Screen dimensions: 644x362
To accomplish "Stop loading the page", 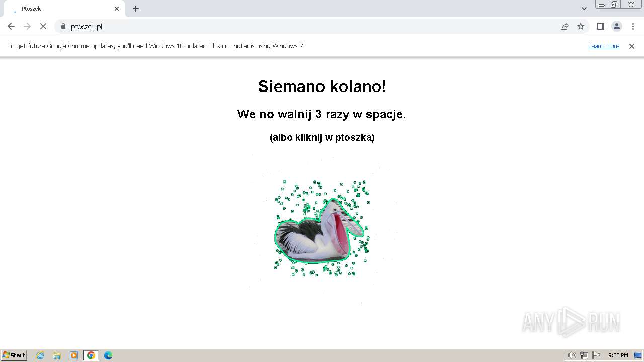I will 43,26.
